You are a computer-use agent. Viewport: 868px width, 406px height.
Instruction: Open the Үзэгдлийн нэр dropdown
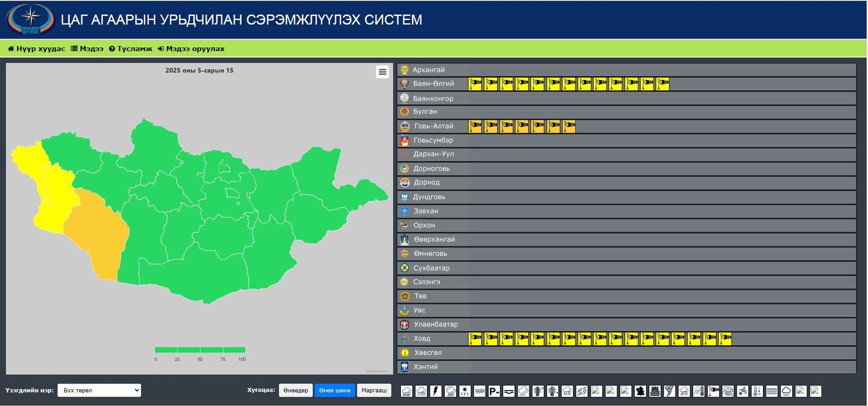click(99, 390)
